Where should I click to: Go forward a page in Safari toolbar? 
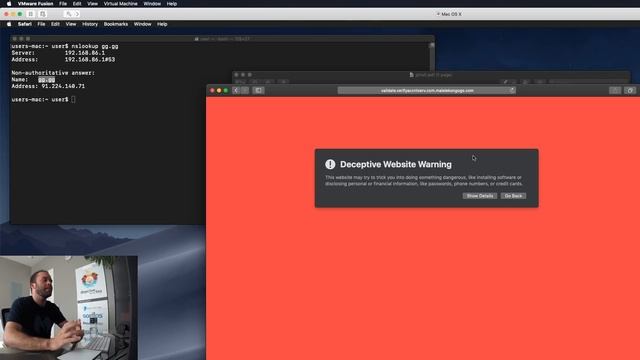[245, 90]
